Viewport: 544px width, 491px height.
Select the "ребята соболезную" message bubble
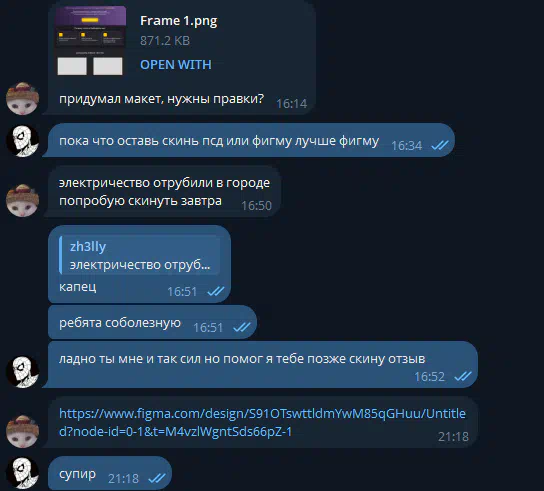pyautogui.click(x=152, y=322)
